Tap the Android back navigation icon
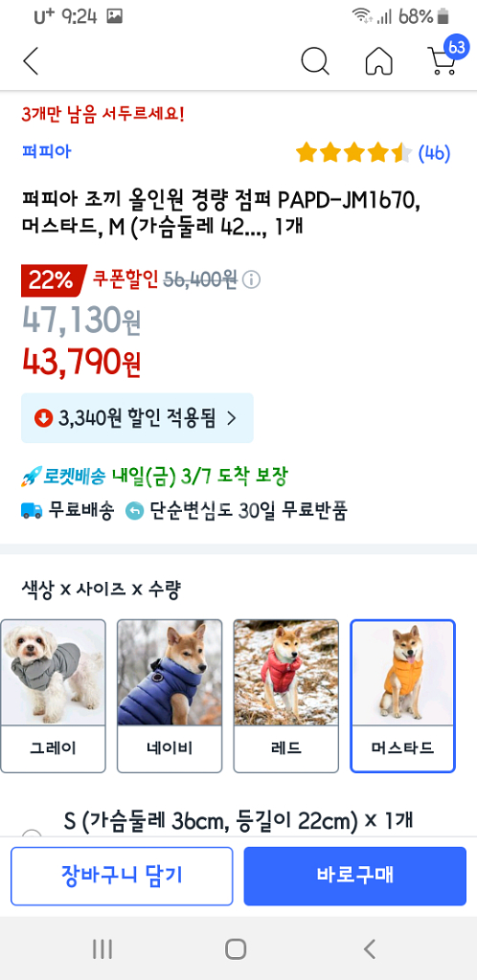 pyautogui.click(x=370, y=948)
